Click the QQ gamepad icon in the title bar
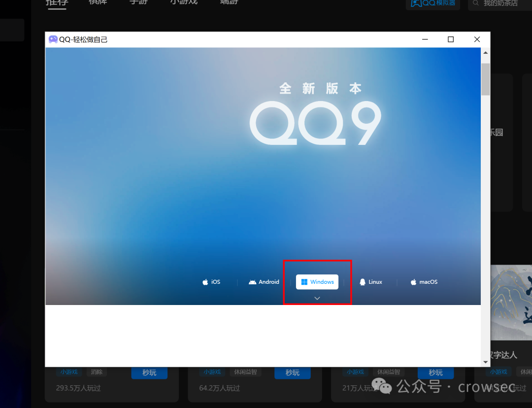 click(53, 39)
